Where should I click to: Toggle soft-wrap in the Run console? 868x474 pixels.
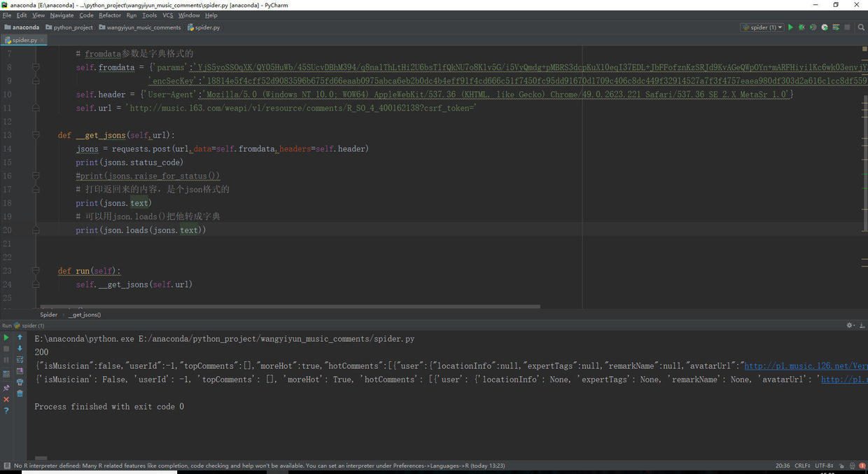coord(20,360)
